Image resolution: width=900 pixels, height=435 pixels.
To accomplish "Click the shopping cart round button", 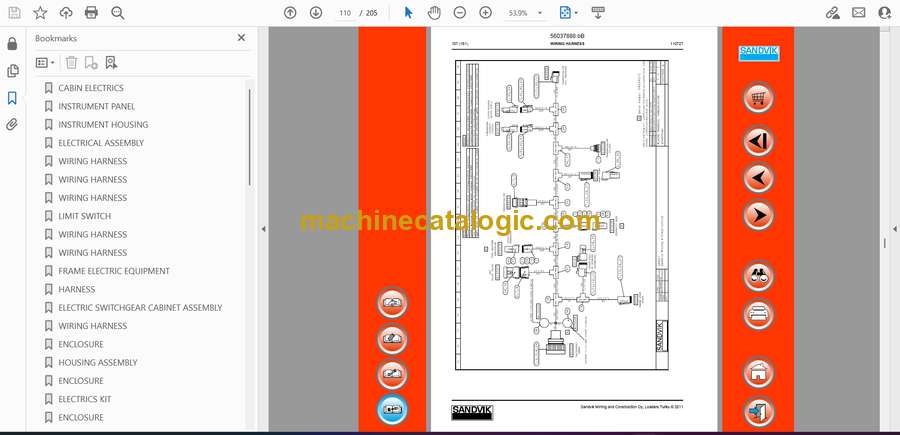I will [x=758, y=98].
